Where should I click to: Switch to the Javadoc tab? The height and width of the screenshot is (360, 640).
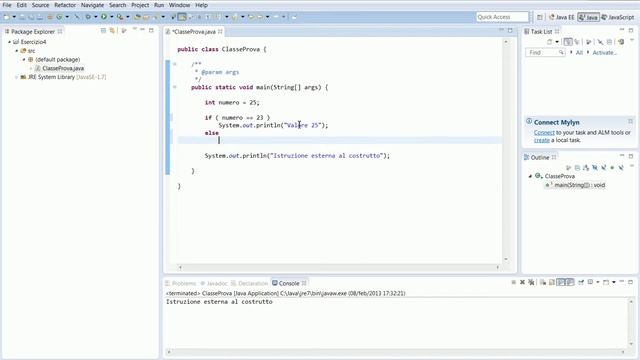[x=213, y=283]
